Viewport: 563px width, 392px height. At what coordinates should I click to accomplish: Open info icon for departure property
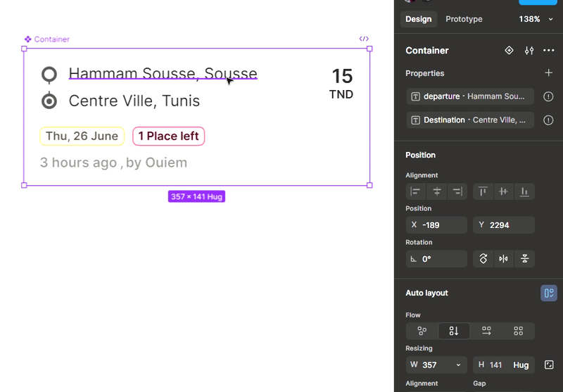548,96
